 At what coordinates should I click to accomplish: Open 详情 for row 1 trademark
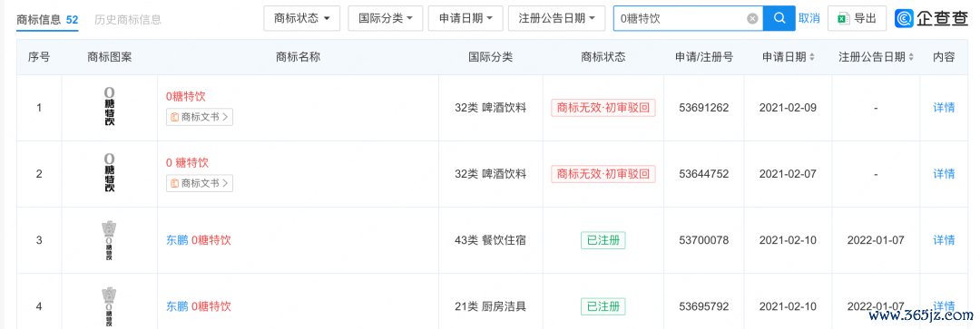pos(944,107)
